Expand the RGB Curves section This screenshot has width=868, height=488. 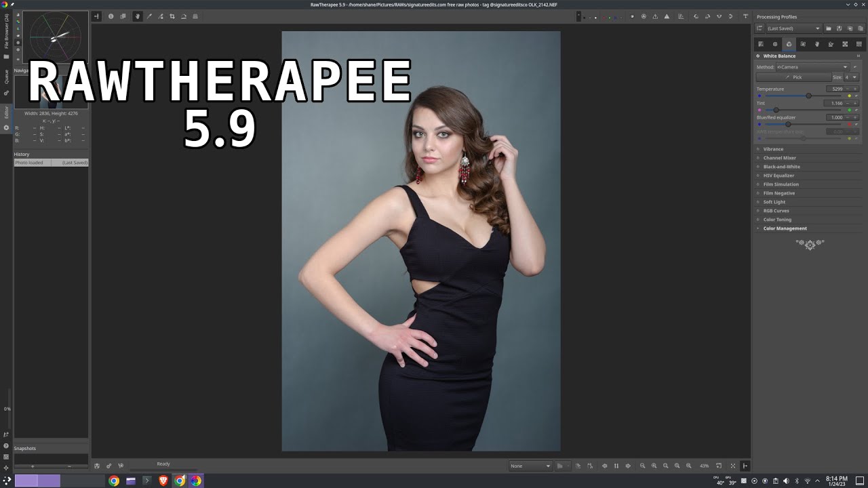pos(776,211)
